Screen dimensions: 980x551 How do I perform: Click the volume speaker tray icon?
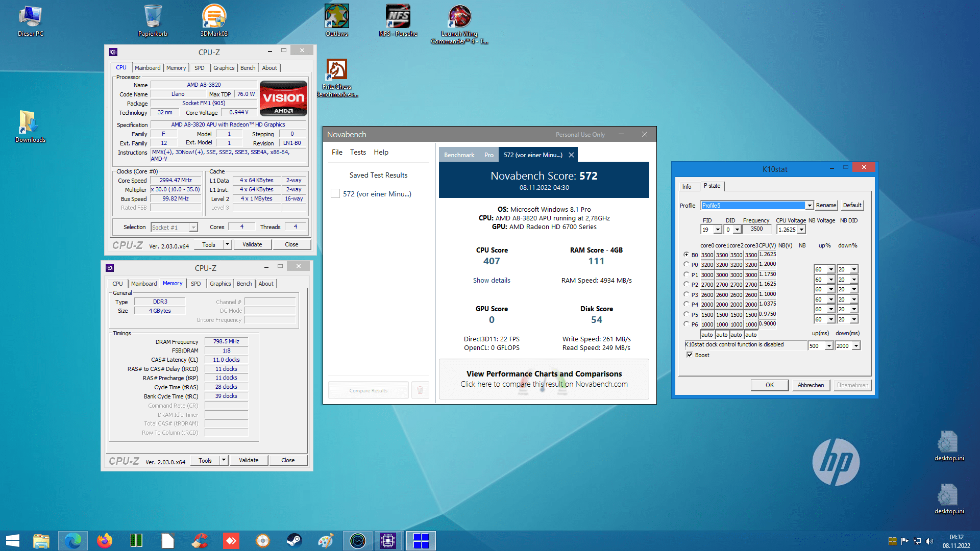(929, 541)
